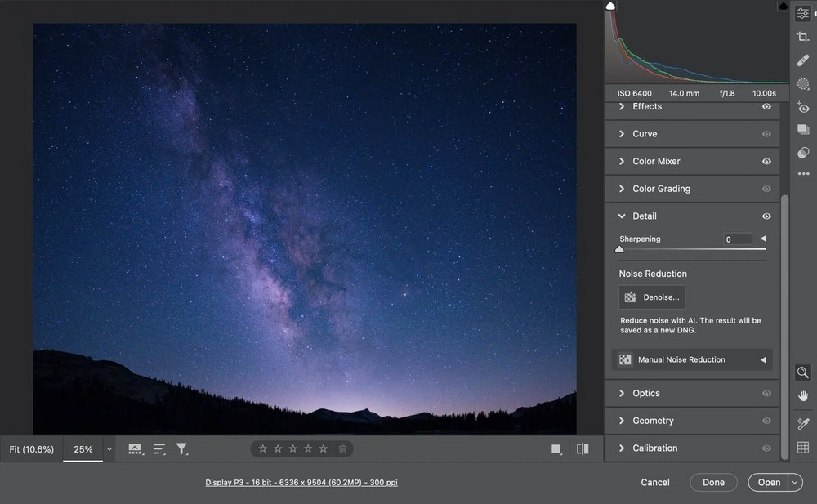This screenshot has height=504, width=817.
Task: Toggle Effects panel visibility eye
Action: 766,106
